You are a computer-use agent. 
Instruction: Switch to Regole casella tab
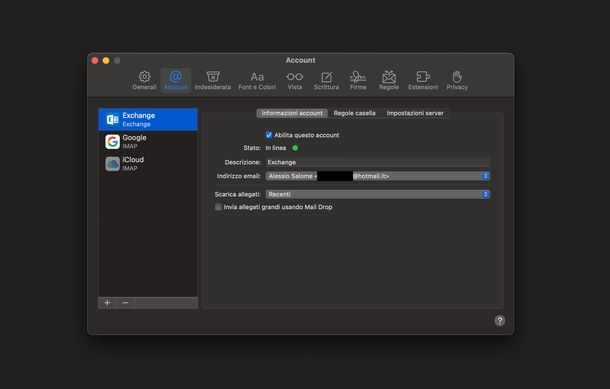[x=354, y=113]
